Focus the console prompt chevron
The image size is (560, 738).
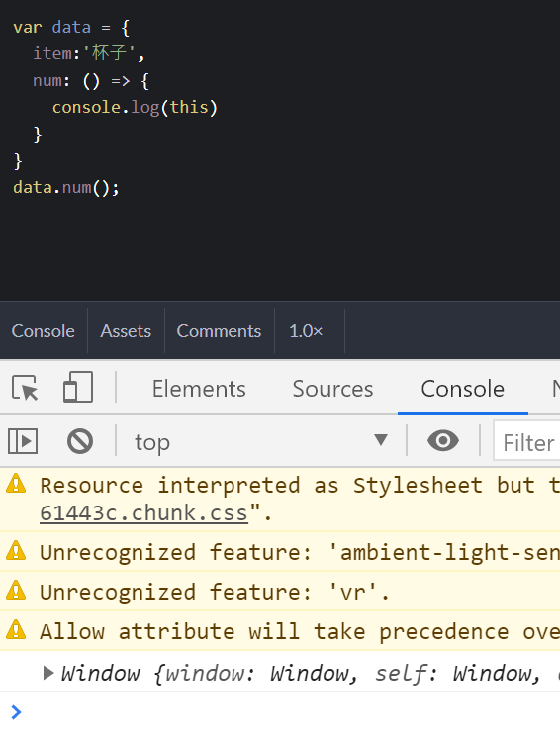coord(16,712)
